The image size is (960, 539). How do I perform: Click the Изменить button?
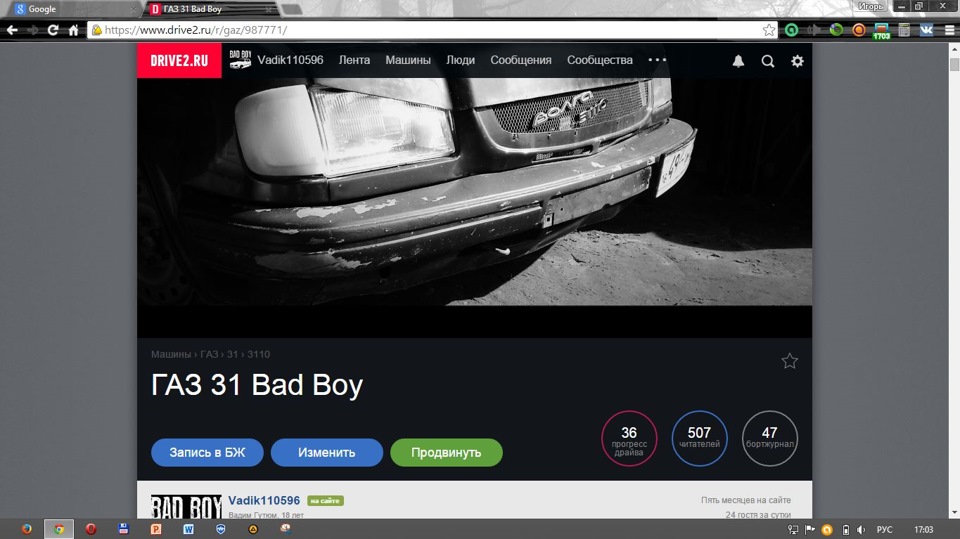(x=327, y=453)
